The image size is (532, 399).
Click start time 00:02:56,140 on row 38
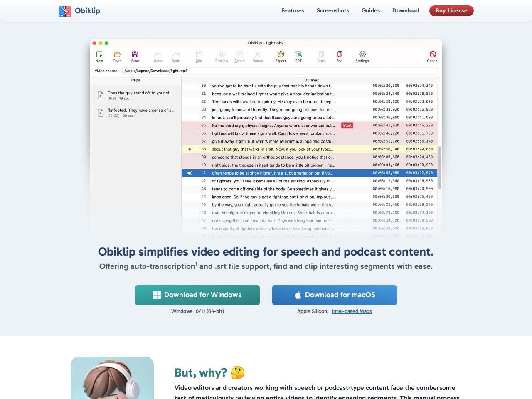[386, 149]
